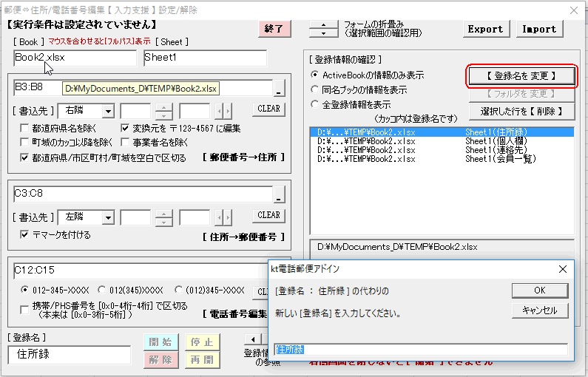Screen dimensions: 588x377
Task: Close the kt電話郵便アドイン dialog
Action: click(563, 269)
